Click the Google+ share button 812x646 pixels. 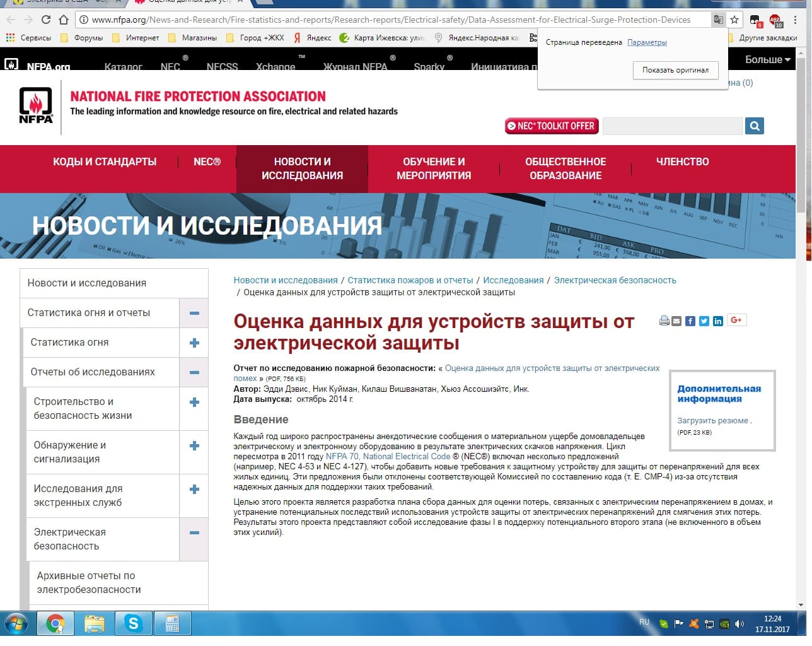click(736, 320)
